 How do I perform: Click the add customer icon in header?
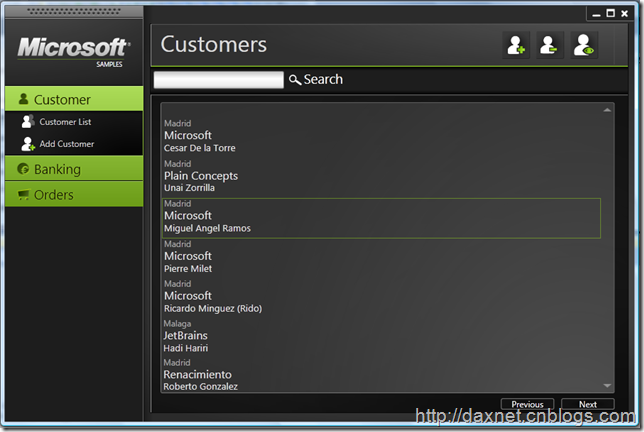(517, 46)
